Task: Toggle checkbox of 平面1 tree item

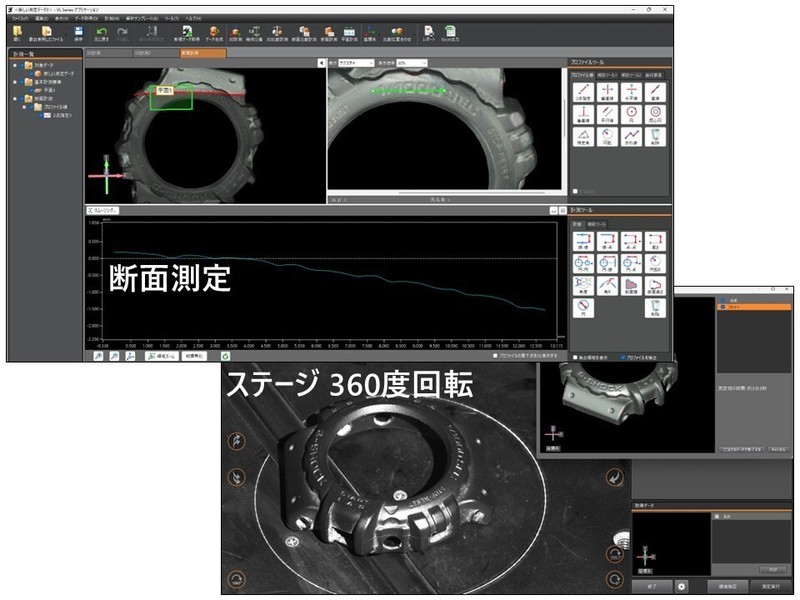Action: pos(32,90)
